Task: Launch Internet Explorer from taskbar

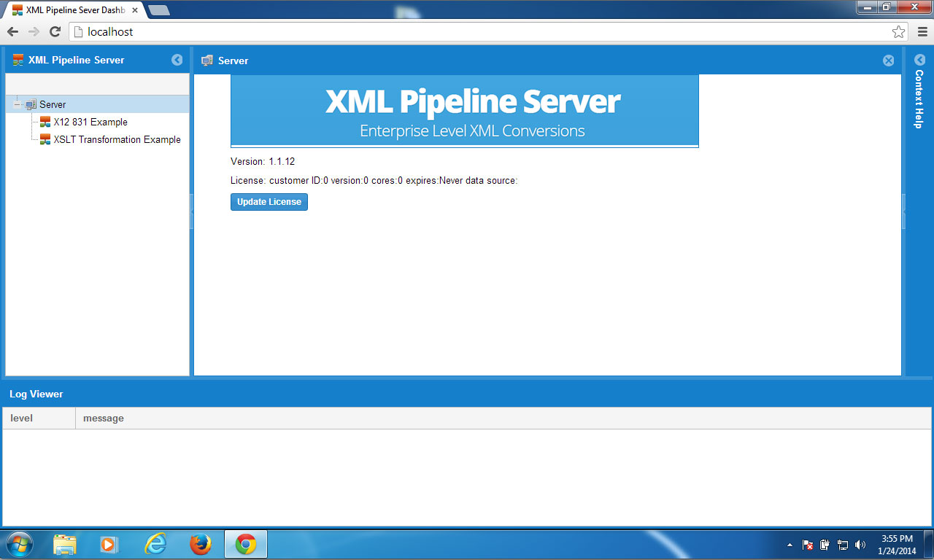Action: 155,544
